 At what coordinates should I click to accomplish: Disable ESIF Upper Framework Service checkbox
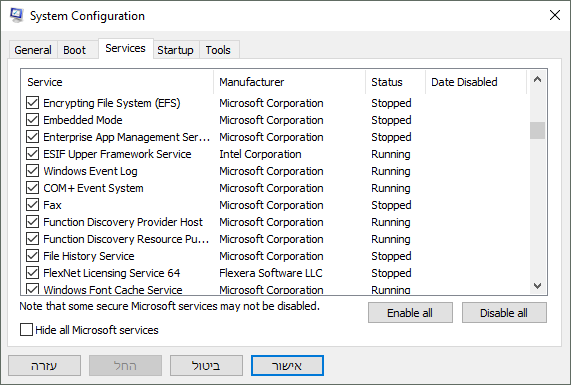tap(32, 154)
